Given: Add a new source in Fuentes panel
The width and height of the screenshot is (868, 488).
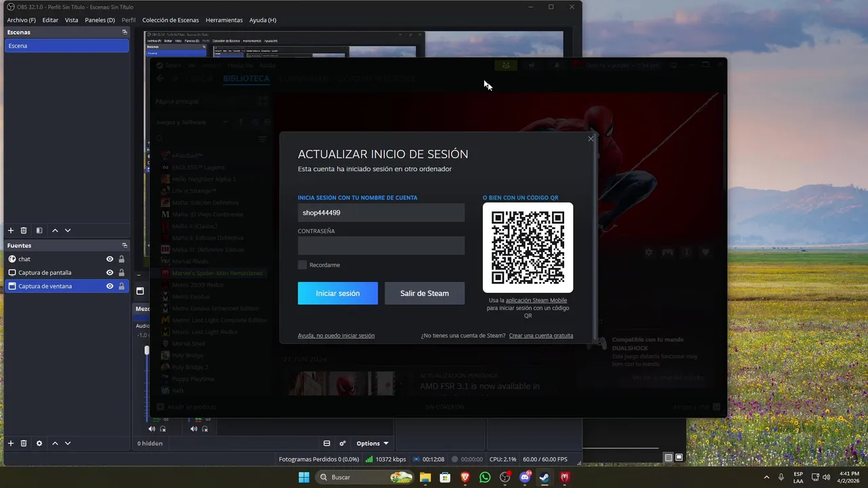Looking at the screenshot, I should 11,443.
